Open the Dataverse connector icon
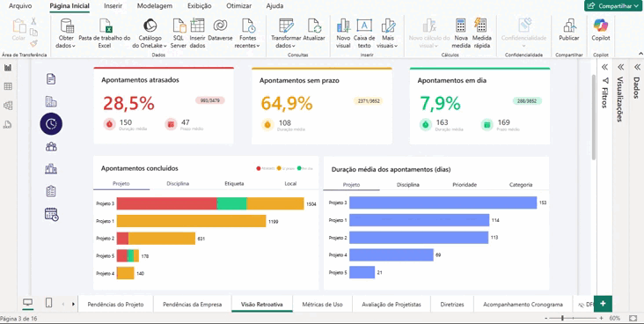The width and height of the screenshot is (644, 324). (221, 26)
